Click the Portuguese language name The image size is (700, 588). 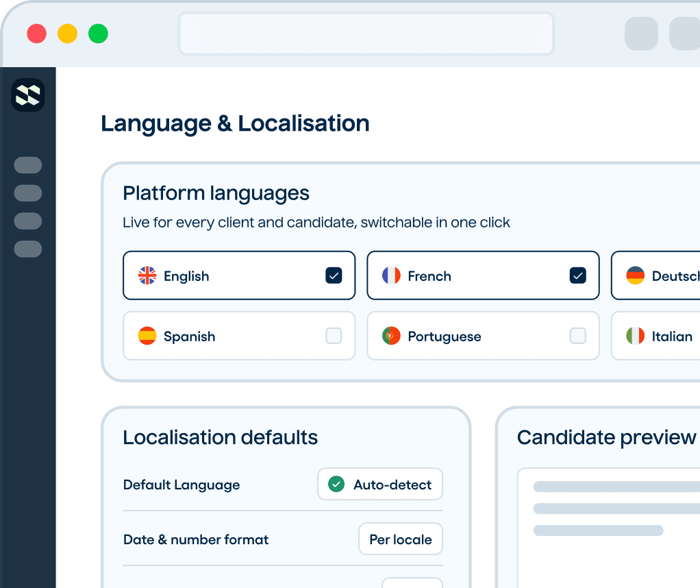pyautogui.click(x=445, y=336)
